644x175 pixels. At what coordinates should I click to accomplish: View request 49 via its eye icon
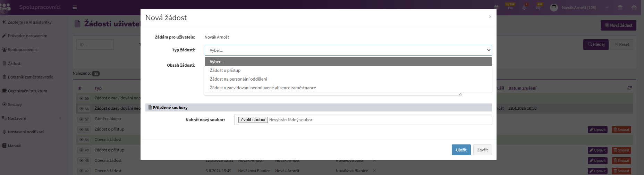(x=84, y=150)
